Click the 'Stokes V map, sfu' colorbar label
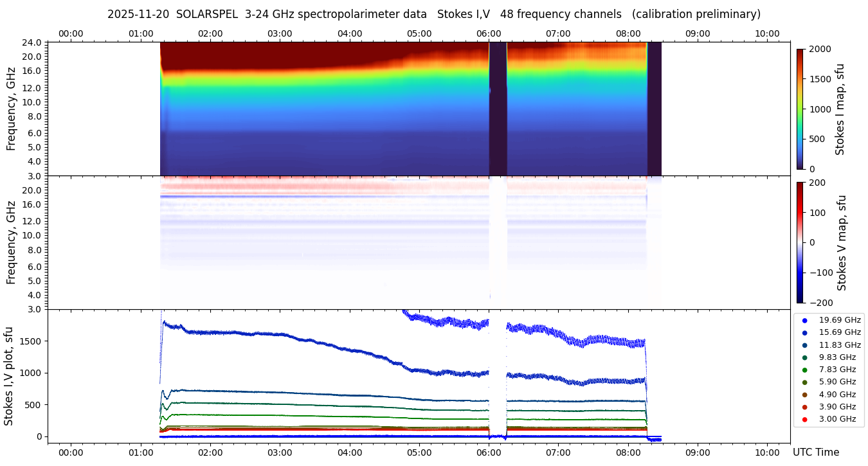Viewport: 868px width, 466px height. coord(842,242)
